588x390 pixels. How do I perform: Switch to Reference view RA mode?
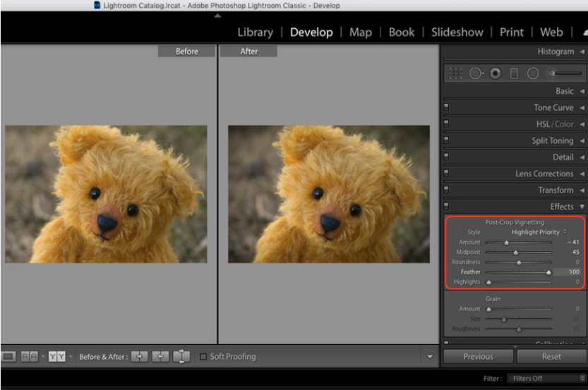tap(29, 356)
